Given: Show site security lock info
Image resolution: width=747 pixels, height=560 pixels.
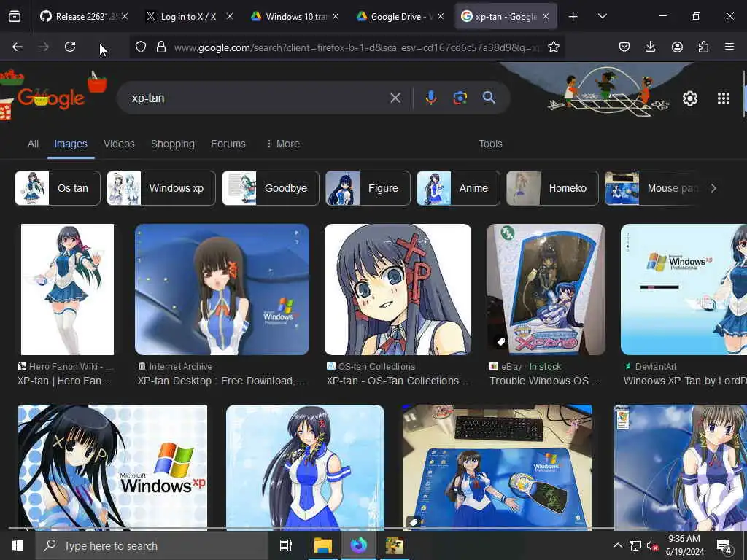Looking at the screenshot, I should point(161,47).
